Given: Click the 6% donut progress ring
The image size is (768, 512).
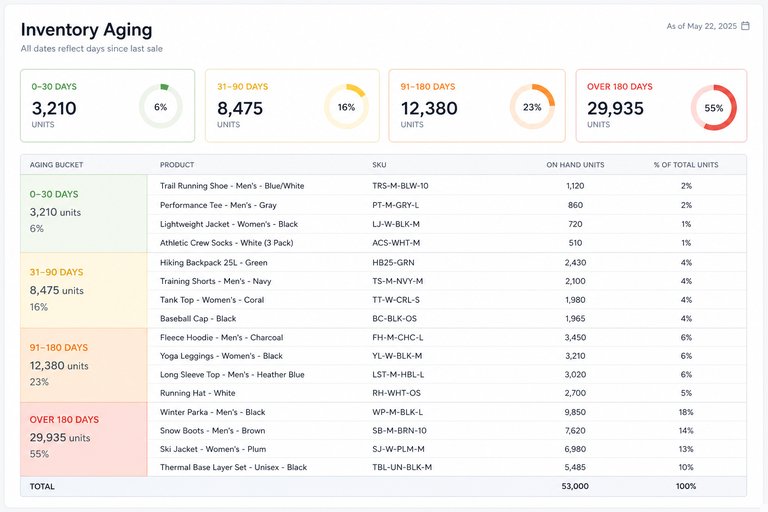Looking at the screenshot, I should 161,107.
